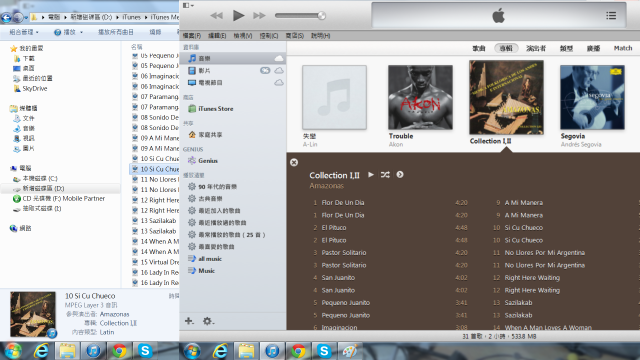Switch to the Genres tab in iTunes
Screen dimensions: 640x360
point(566,48)
